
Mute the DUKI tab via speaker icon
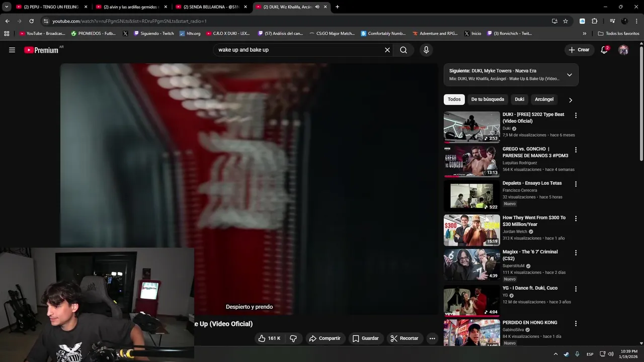(x=317, y=7)
